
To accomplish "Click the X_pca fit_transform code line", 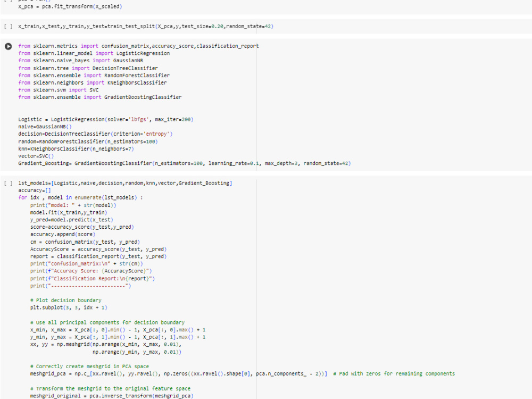I will coord(70,6).
